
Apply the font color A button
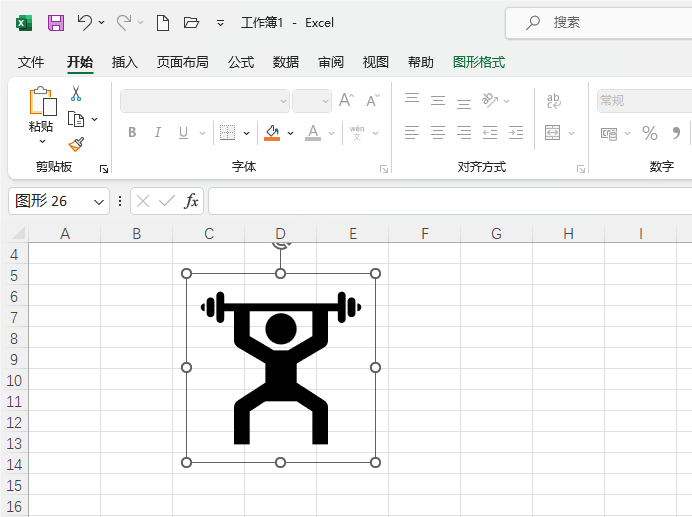tap(313, 132)
